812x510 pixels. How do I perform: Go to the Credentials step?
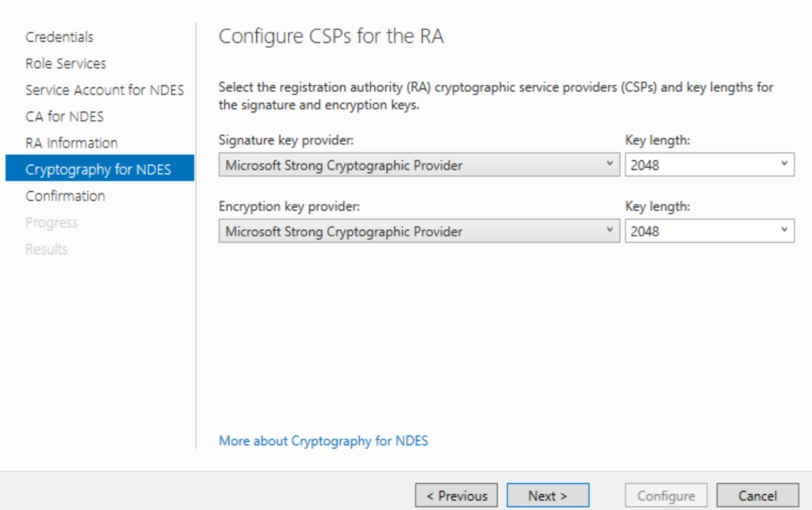59,37
